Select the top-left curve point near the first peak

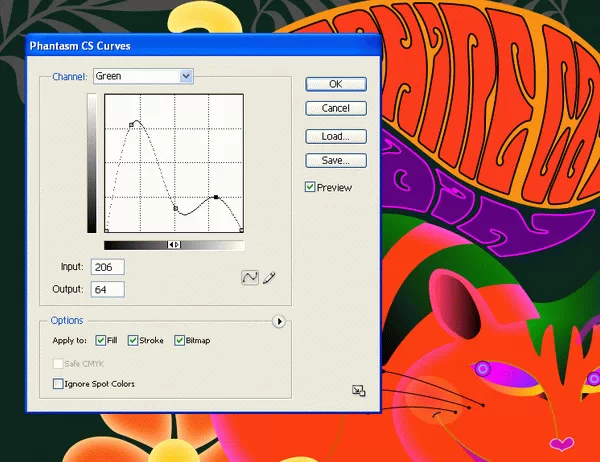[132, 125]
